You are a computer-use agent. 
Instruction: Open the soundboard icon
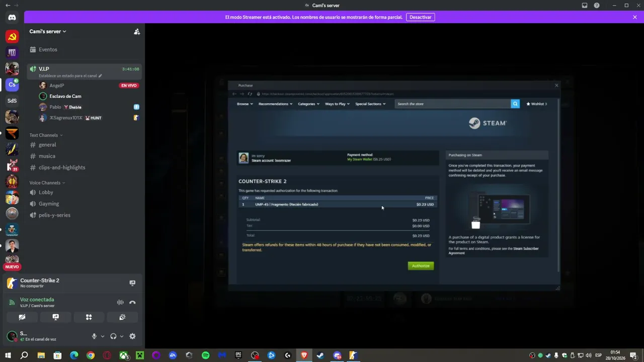coord(122,317)
